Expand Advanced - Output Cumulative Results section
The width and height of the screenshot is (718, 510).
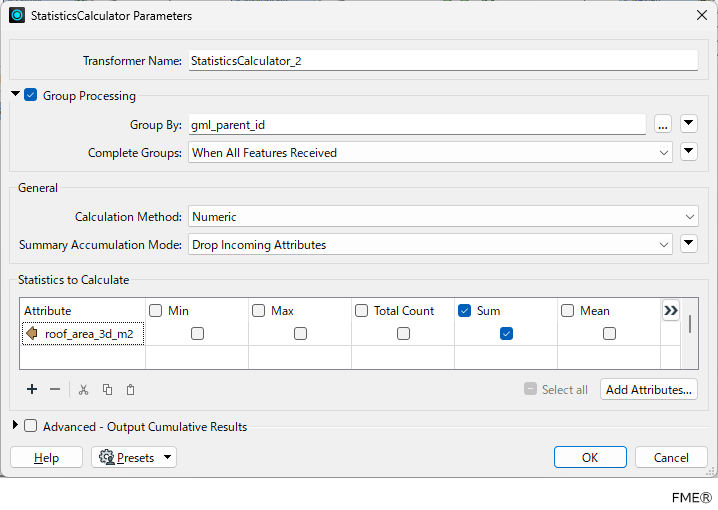[x=15, y=426]
